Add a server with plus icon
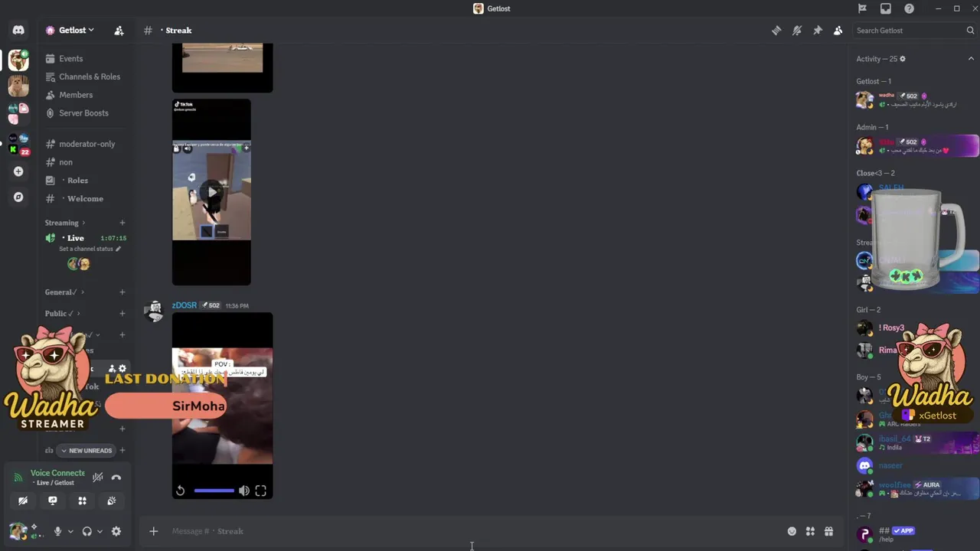This screenshot has height=551, width=980. point(18,171)
